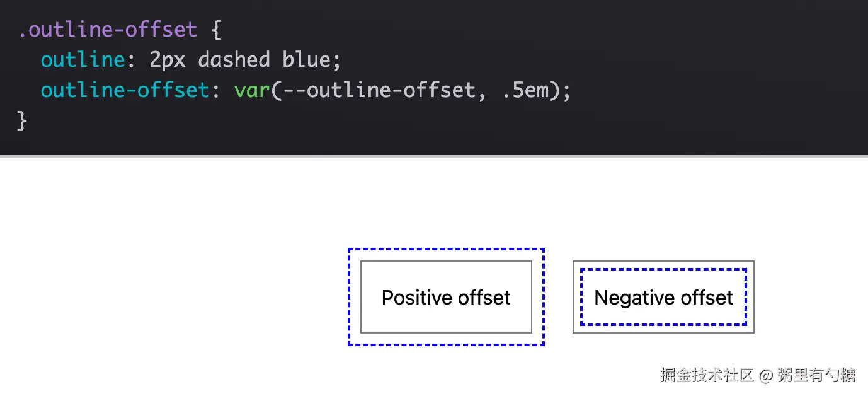The image size is (868, 396).
Task: Click the @ symbol in the watermark
Action: tap(765, 376)
